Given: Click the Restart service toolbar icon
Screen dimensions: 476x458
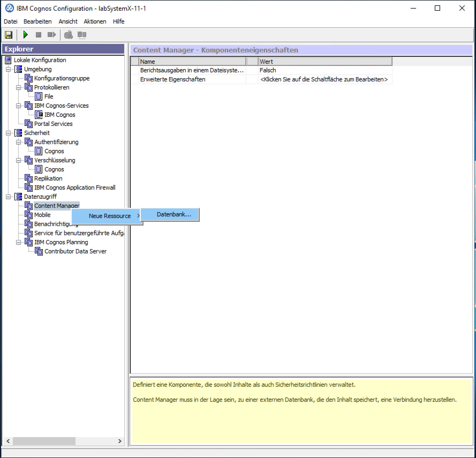Looking at the screenshot, I should click(51, 35).
